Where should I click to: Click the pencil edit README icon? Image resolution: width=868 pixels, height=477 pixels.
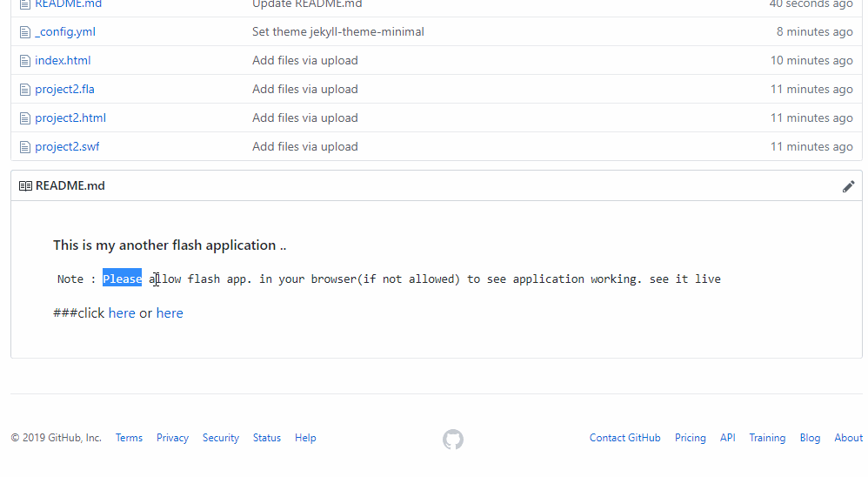point(848,186)
